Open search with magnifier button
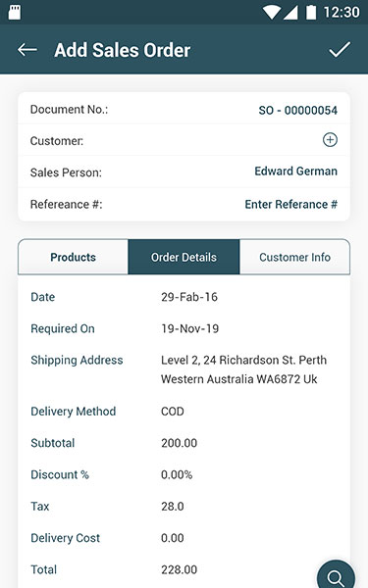The width and height of the screenshot is (368, 588). point(336,575)
